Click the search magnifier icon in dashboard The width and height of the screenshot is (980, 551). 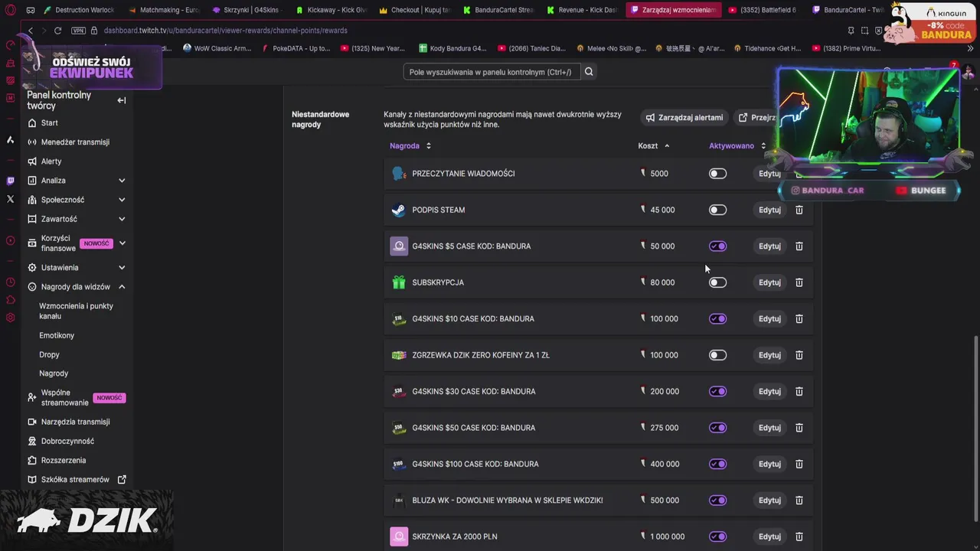589,72
